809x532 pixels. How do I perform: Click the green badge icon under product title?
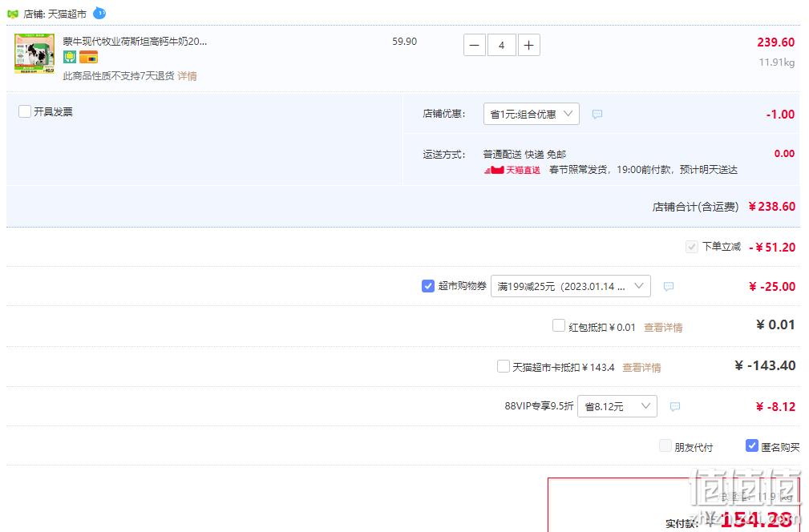pyautogui.click(x=70, y=57)
